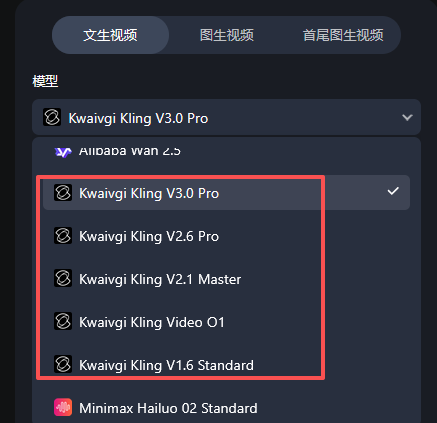Click the checkmark beside Kling V3.0 Pro

[393, 191]
